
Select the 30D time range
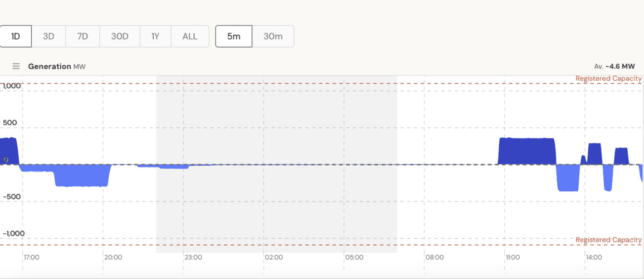coord(120,36)
